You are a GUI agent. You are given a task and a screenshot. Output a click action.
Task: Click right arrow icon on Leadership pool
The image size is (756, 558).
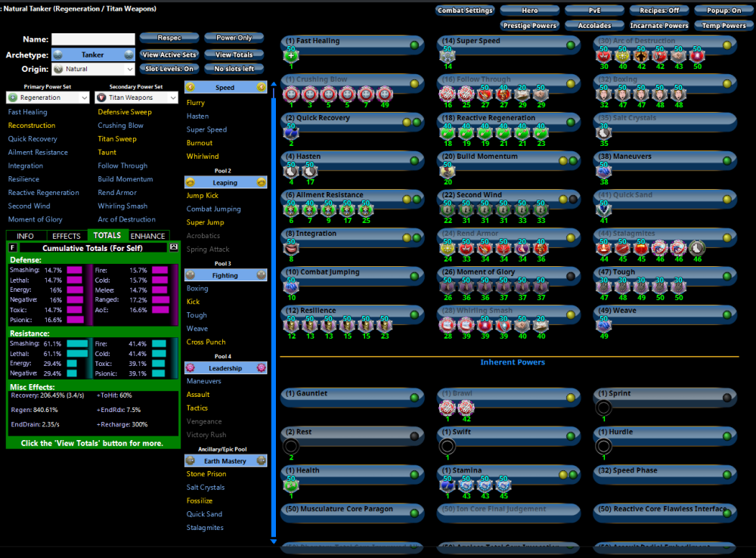point(262,368)
